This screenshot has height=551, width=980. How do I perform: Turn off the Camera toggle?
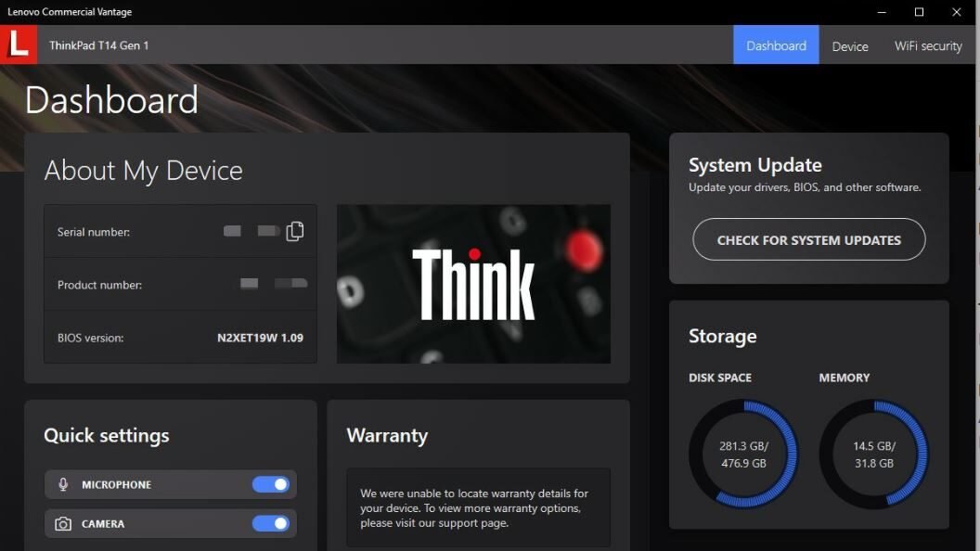[271, 523]
